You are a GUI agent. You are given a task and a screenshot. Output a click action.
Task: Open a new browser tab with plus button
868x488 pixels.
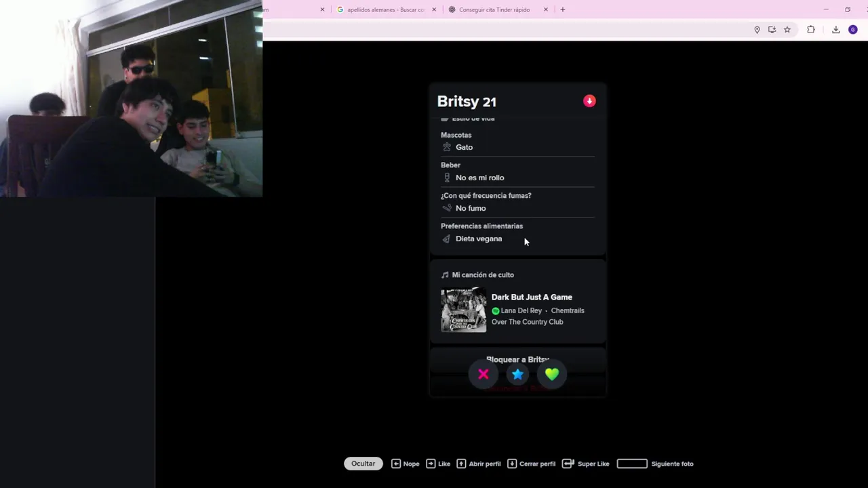coord(562,9)
